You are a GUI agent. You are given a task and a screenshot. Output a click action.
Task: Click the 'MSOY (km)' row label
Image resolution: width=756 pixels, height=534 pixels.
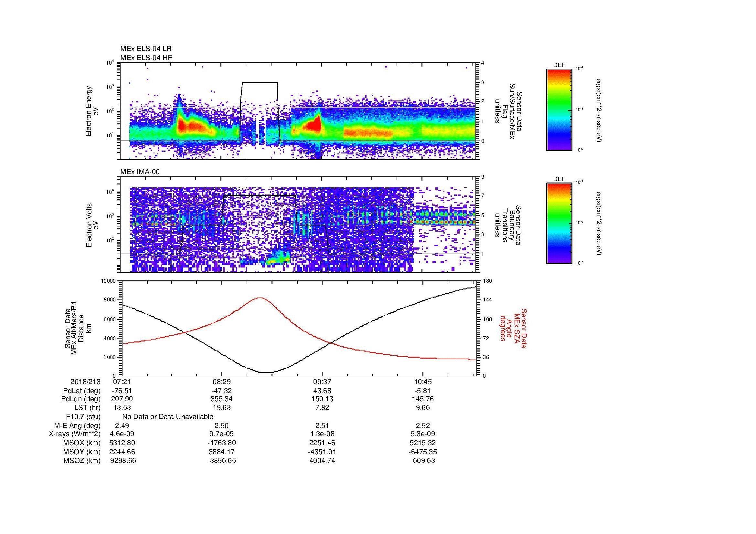[82, 452]
